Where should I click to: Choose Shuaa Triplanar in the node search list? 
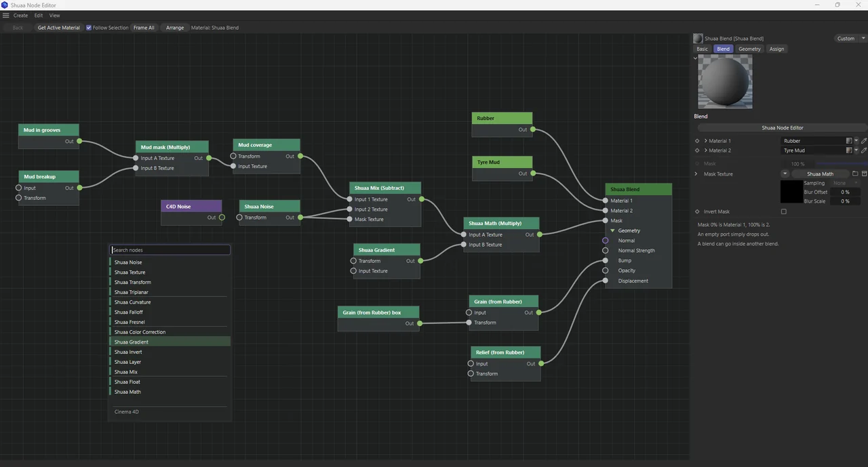pyautogui.click(x=170, y=292)
